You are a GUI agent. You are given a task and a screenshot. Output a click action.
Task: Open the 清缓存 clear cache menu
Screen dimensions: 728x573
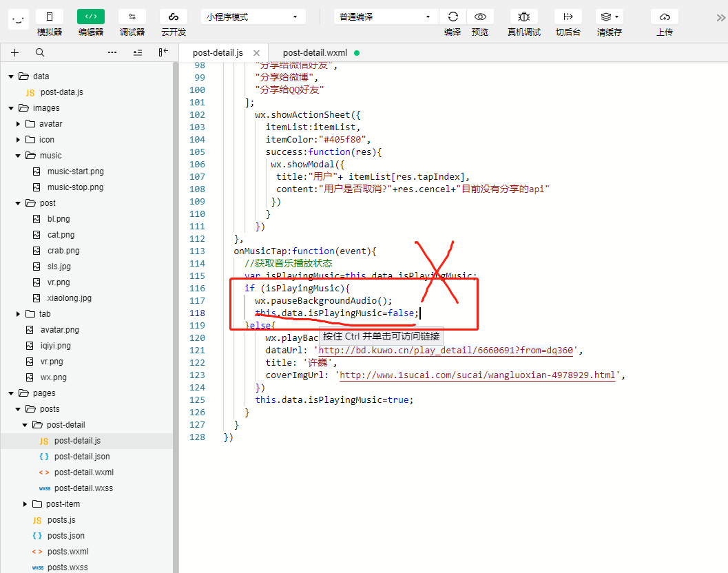coord(609,17)
